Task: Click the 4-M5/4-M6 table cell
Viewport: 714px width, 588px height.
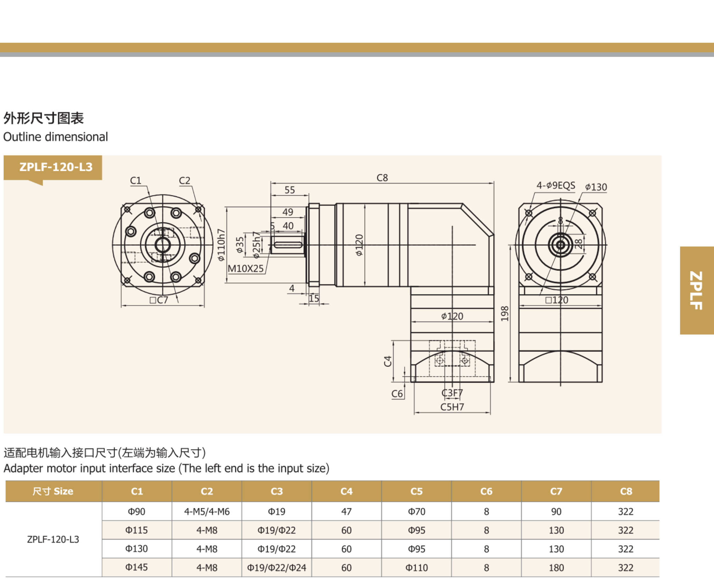Action: point(207,512)
